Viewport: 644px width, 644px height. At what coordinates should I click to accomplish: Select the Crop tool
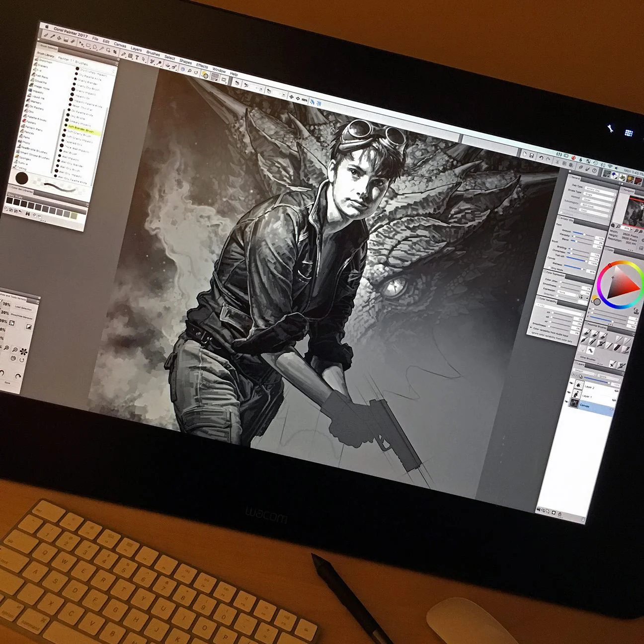click(115, 52)
